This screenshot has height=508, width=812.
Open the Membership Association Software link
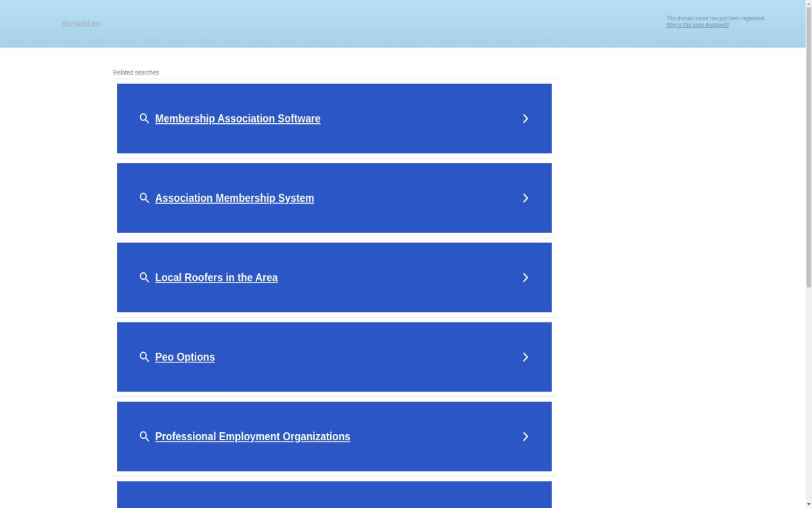pyautogui.click(x=238, y=119)
